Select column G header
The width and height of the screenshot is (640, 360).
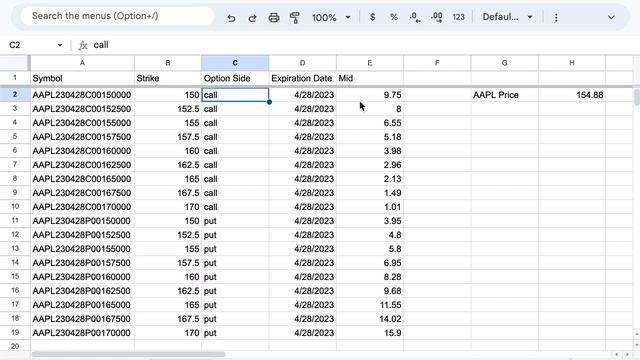(504, 63)
